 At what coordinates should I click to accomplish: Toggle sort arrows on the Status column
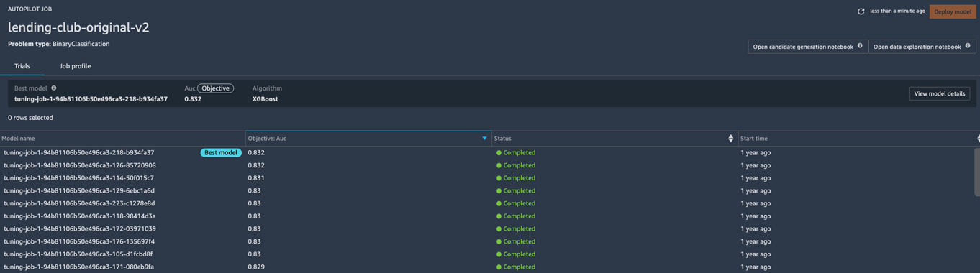pos(731,139)
